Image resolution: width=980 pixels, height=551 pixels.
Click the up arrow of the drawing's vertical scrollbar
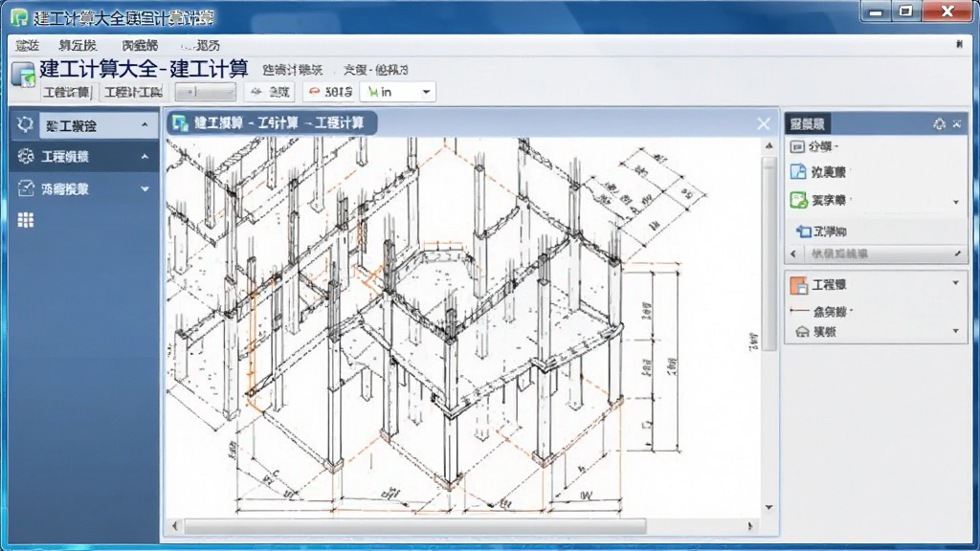coord(769,146)
